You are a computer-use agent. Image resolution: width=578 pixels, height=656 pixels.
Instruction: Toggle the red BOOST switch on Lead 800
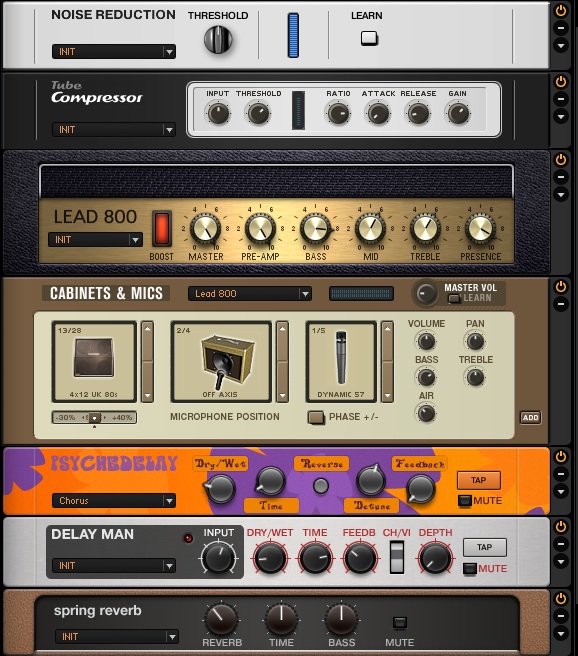click(161, 228)
